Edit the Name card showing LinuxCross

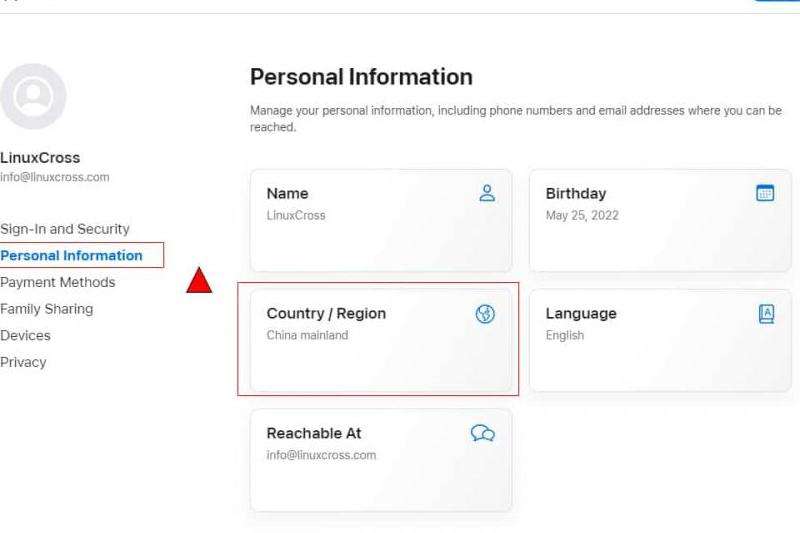[x=380, y=220]
